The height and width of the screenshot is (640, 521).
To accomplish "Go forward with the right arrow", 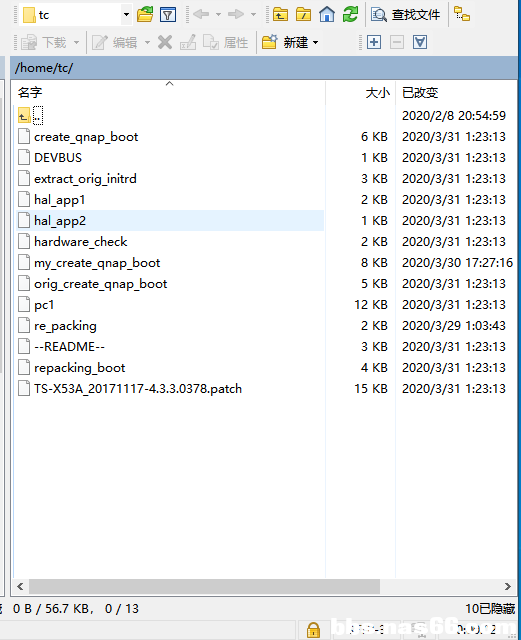I will pos(236,14).
